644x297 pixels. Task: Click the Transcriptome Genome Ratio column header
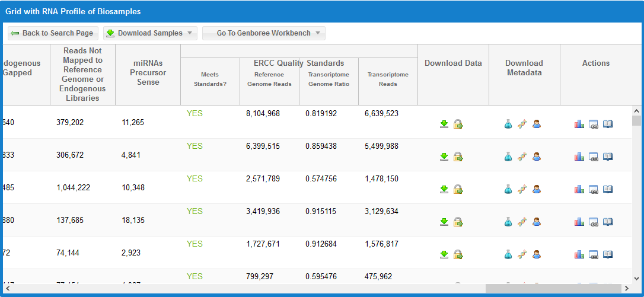point(329,79)
